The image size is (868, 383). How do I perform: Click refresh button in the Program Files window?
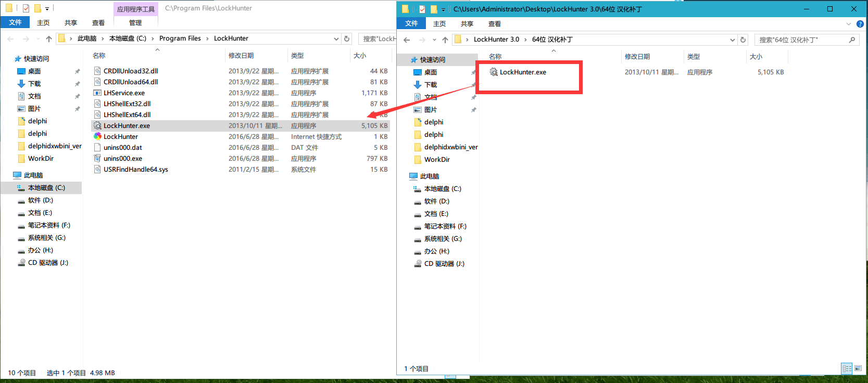[347, 39]
